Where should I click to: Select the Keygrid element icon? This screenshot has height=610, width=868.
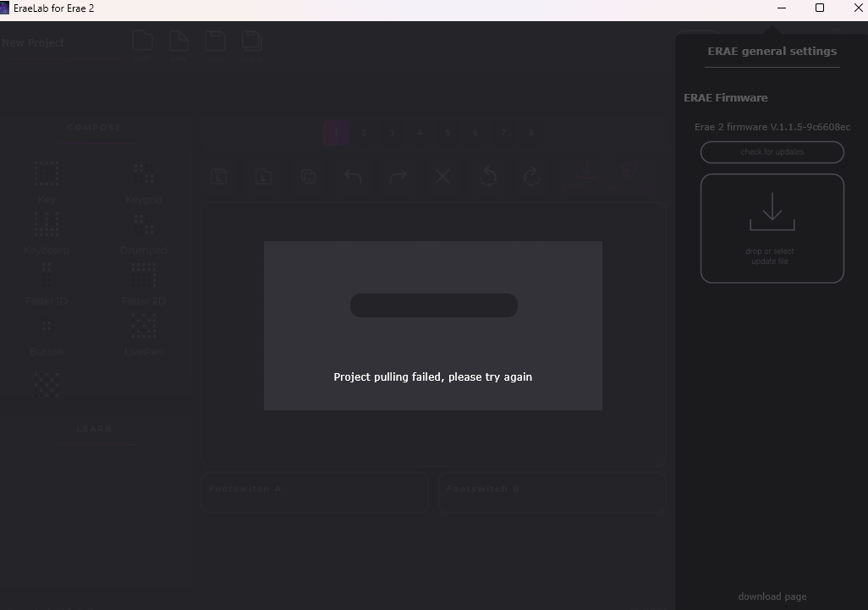[143, 173]
